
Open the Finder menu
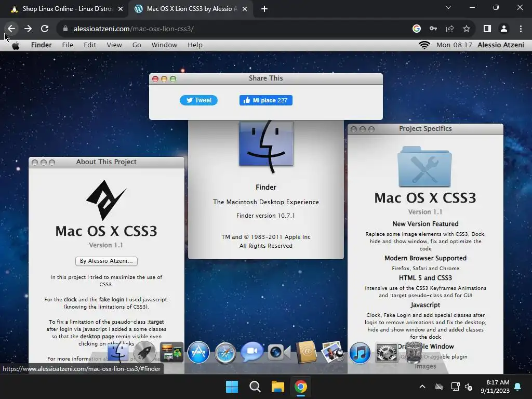click(x=42, y=45)
